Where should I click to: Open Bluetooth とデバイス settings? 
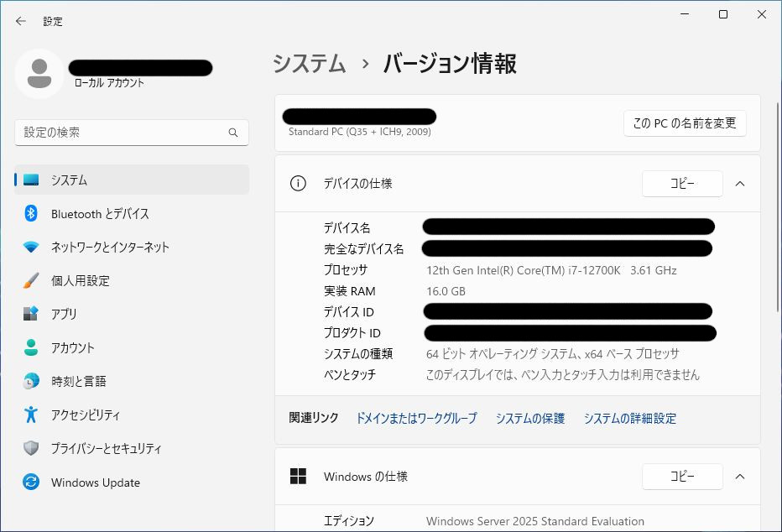pos(132,213)
